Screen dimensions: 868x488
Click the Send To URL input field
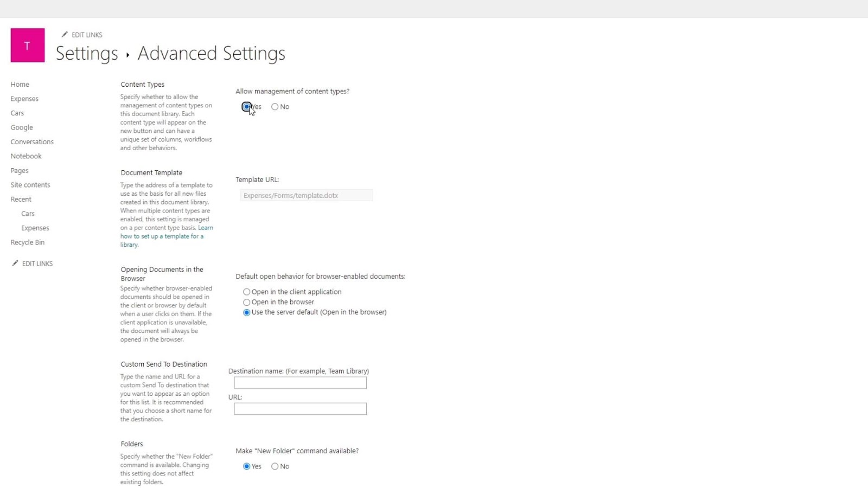click(301, 409)
